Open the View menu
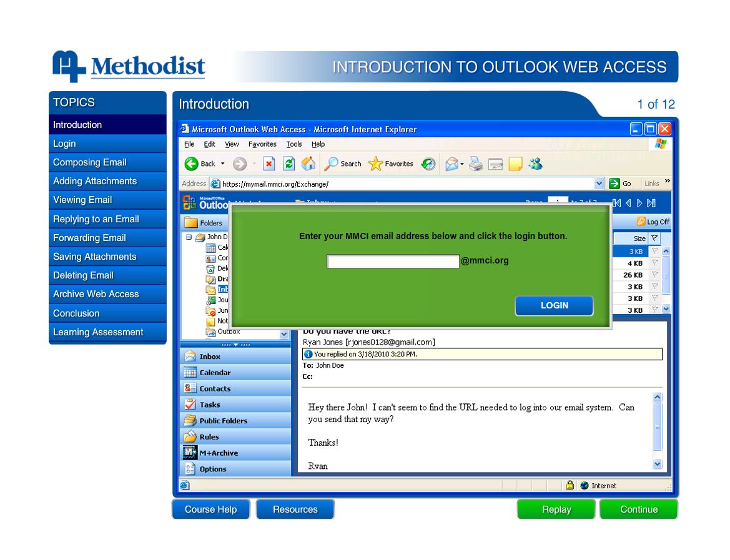Viewport: 730px width, 560px height. [232, 144]
